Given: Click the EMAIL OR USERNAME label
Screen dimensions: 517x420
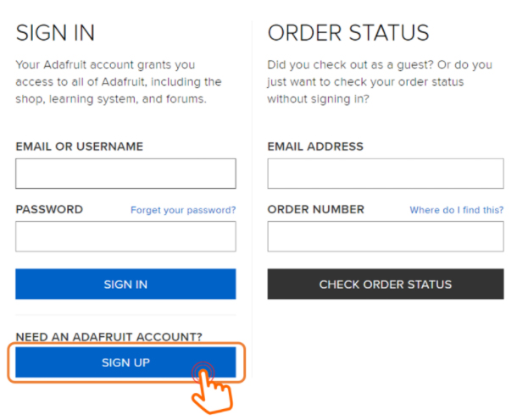Looking at the screenshot, I should coord(80,146).
